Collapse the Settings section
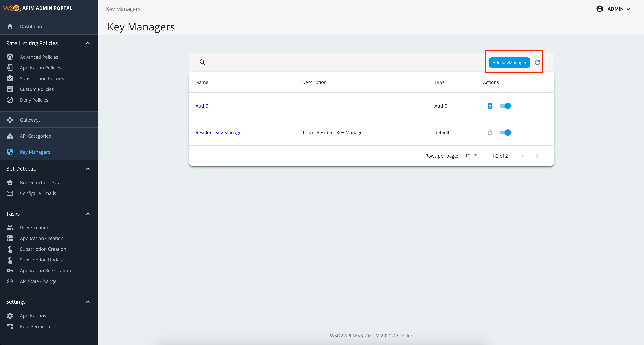This screenshot has height=345, width=644. (88, 302)
